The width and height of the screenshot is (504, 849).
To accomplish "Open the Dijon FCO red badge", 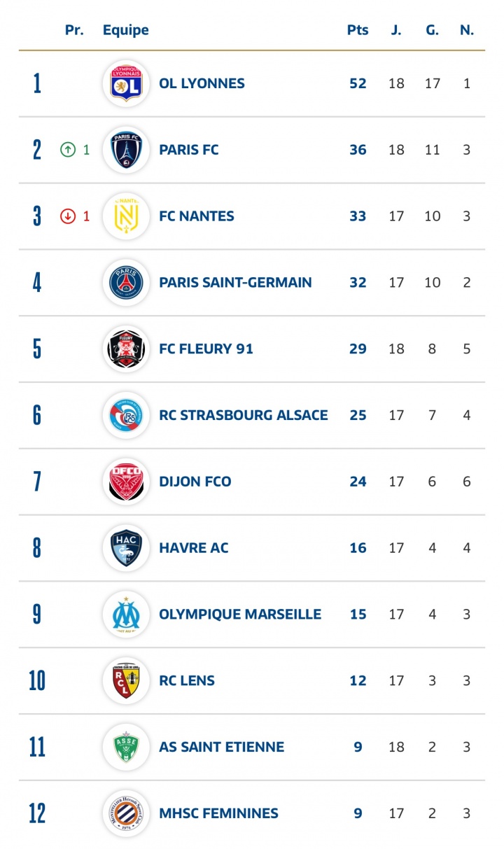I will click(x=126, y=482).
